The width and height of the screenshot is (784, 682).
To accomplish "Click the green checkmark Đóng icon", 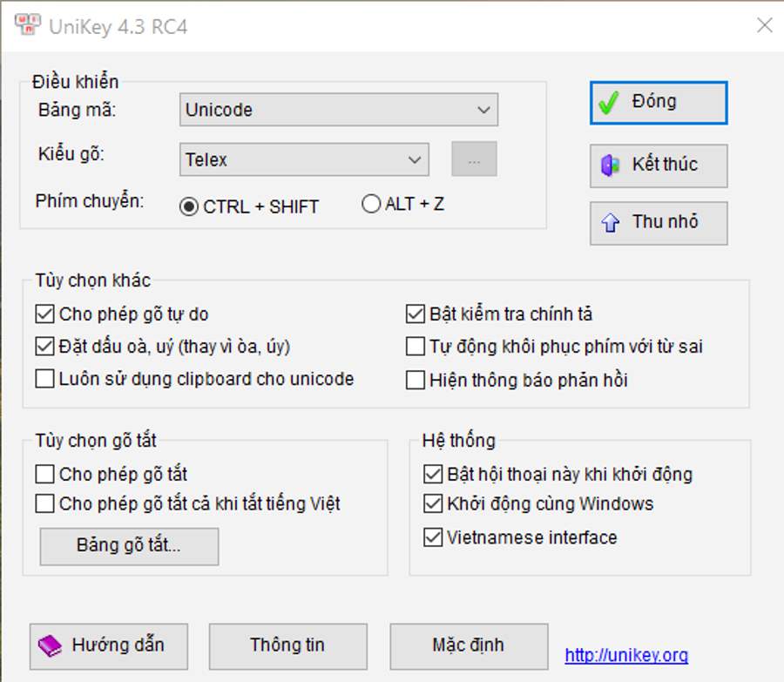I will coord(609,102).
